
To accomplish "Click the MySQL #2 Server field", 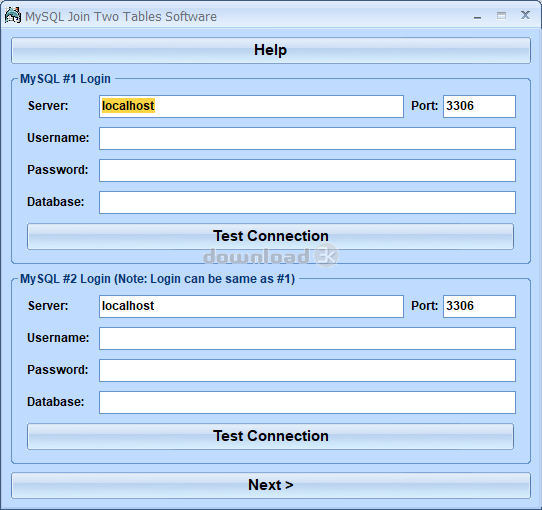I will [251, 306].
